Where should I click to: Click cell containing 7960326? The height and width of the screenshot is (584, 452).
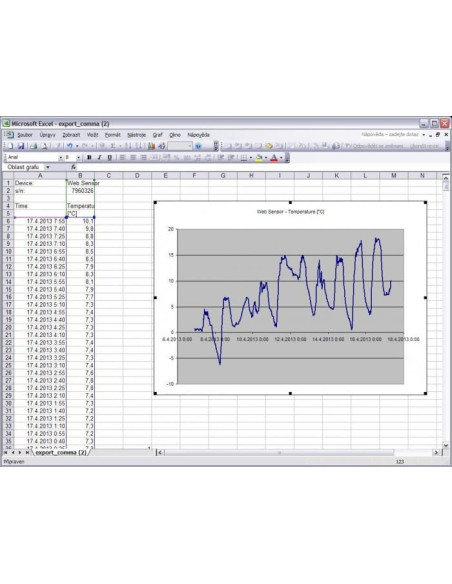coord(80,191)
